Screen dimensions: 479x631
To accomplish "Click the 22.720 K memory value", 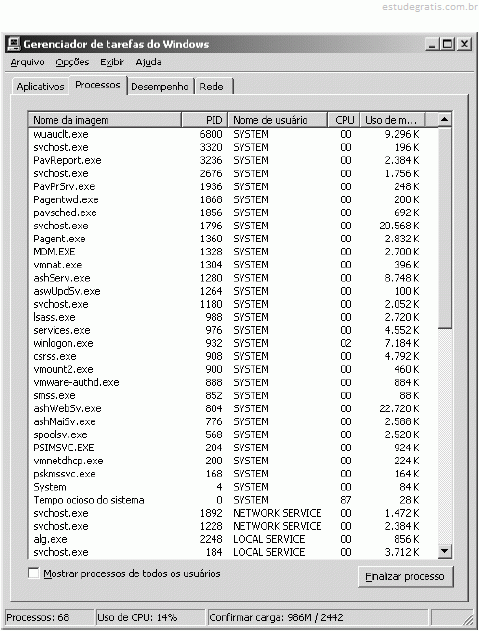I will 399,408.
